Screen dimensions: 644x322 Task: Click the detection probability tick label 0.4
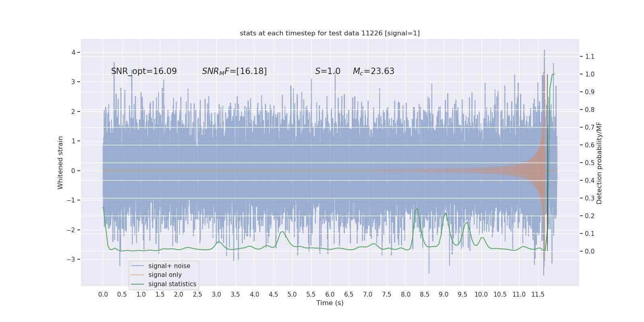tap(590, 180)
